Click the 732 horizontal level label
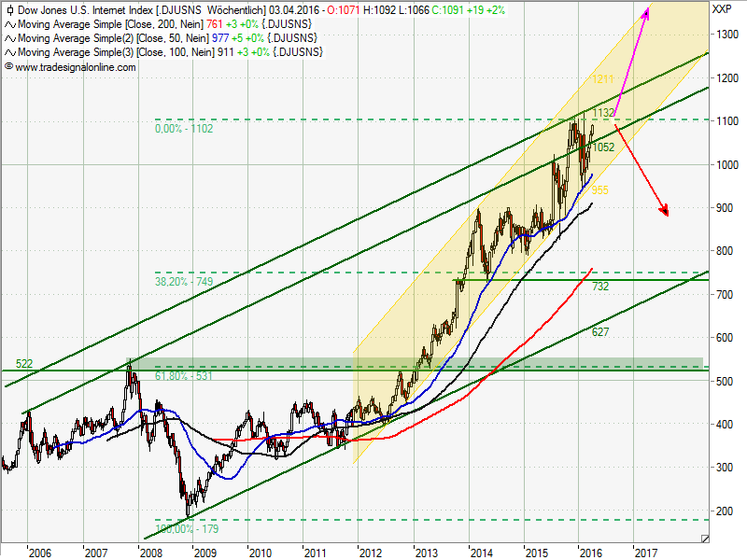This screenshot has height=560, width=747. click(600, 287)
